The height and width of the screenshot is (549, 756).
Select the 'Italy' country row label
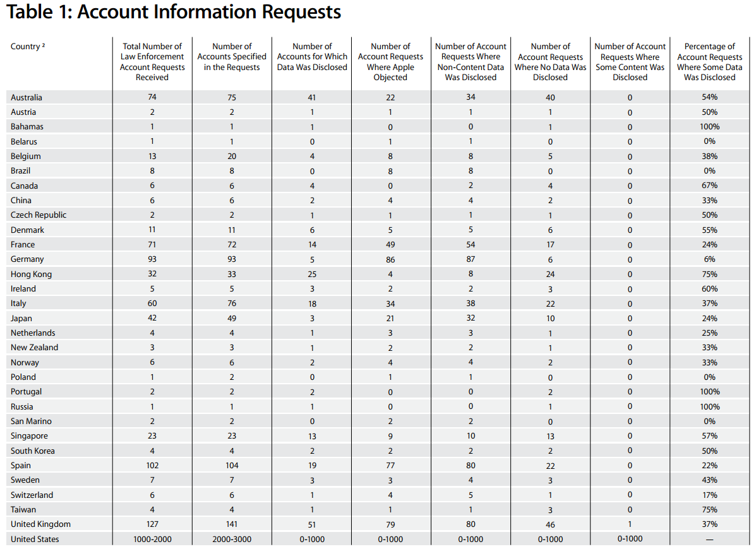(18, 304)
